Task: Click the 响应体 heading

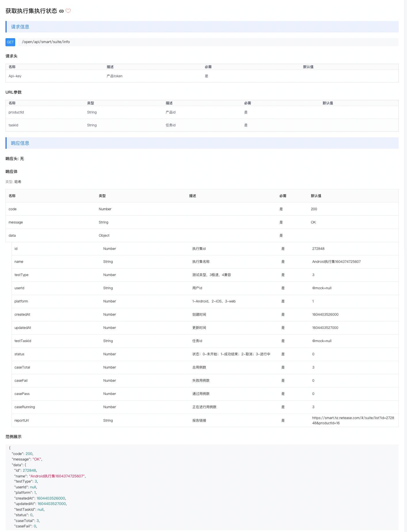Action: click(x=11, y=171)
